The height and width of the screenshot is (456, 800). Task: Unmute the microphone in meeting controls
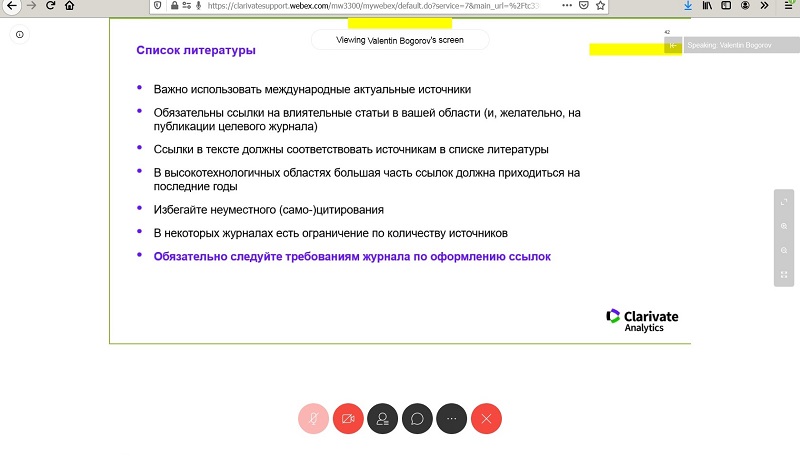pyautogui.click(x=313, y=419)
